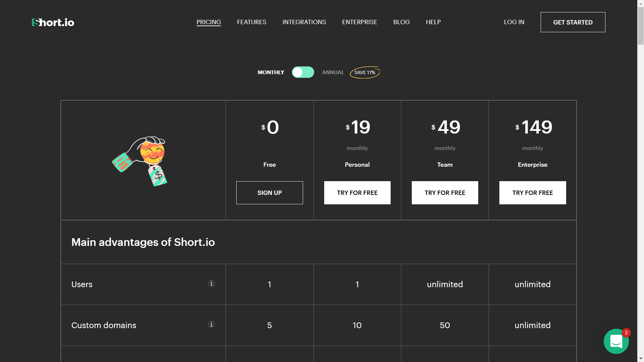Click the Main advantages of Short.io heading

[x=143, y=242]
